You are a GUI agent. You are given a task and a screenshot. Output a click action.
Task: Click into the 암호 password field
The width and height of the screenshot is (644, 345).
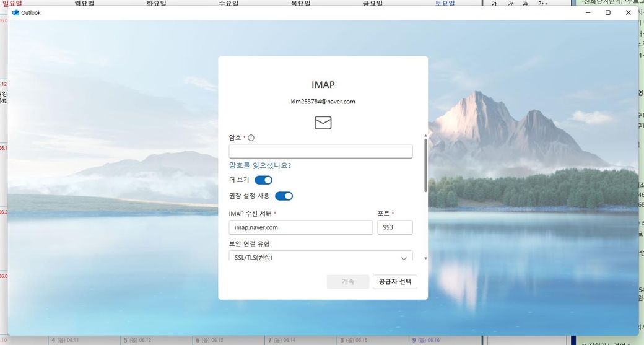(320, 151)
